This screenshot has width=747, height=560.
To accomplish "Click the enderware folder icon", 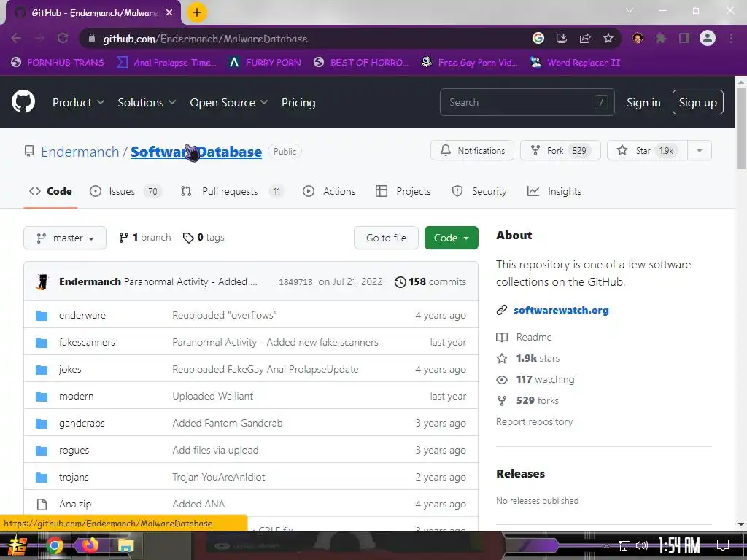I will [42, 315].
